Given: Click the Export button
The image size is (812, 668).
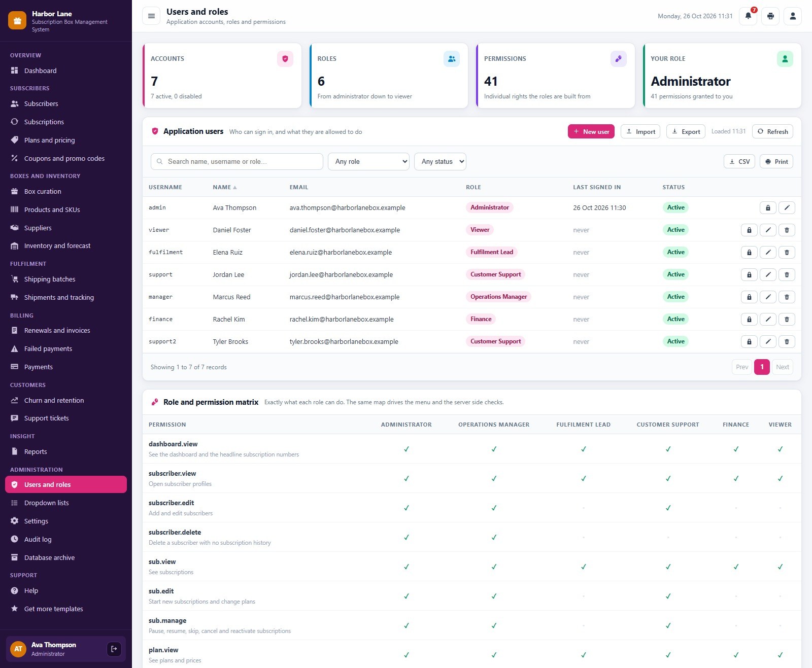Looking at the screenshot, I should coord(686,131).
